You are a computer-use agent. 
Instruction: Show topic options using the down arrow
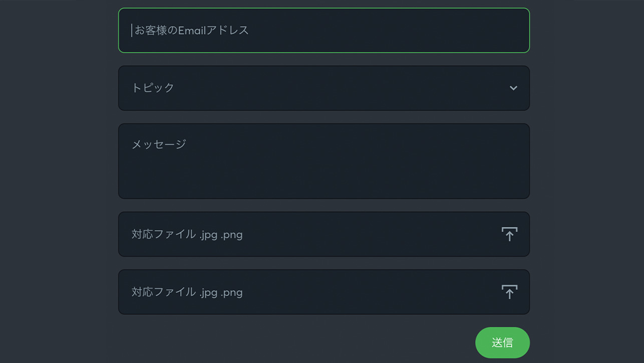click(513, 88)
